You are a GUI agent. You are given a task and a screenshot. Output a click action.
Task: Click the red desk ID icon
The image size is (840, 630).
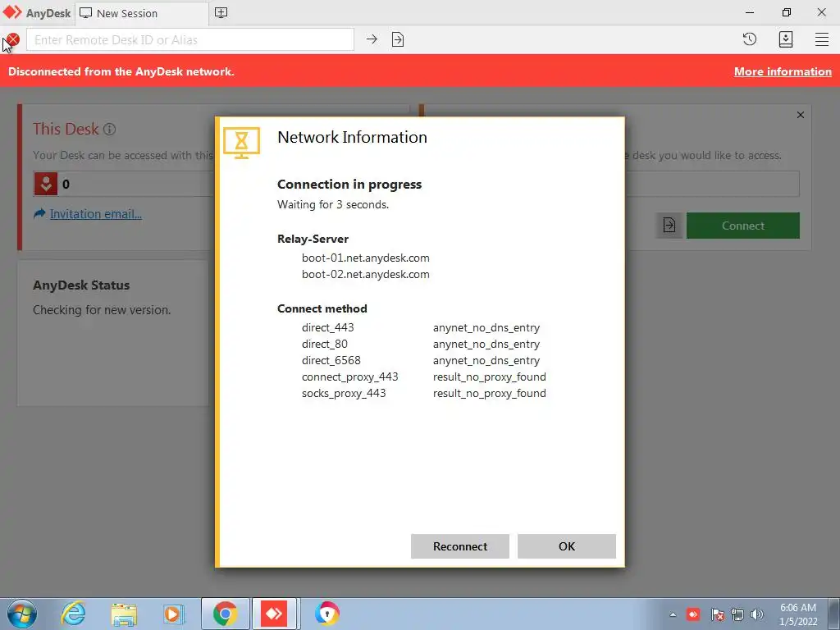pos(46,184)
